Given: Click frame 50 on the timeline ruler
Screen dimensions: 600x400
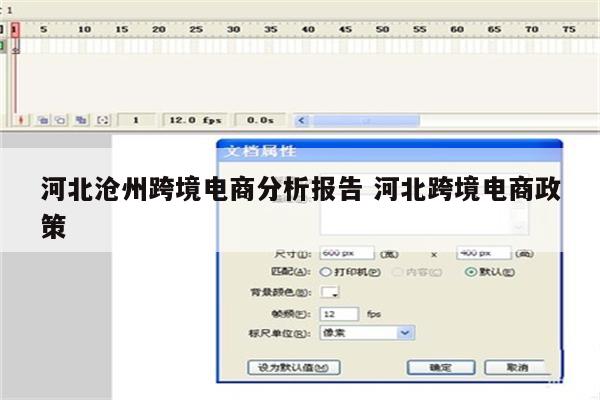Looking at the screenshot, I should point(382,29).
